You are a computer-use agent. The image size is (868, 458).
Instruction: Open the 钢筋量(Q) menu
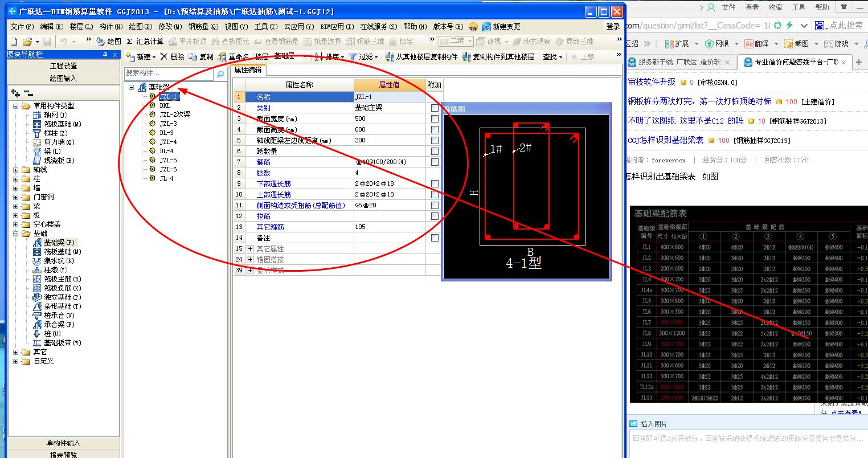(203, 27)
